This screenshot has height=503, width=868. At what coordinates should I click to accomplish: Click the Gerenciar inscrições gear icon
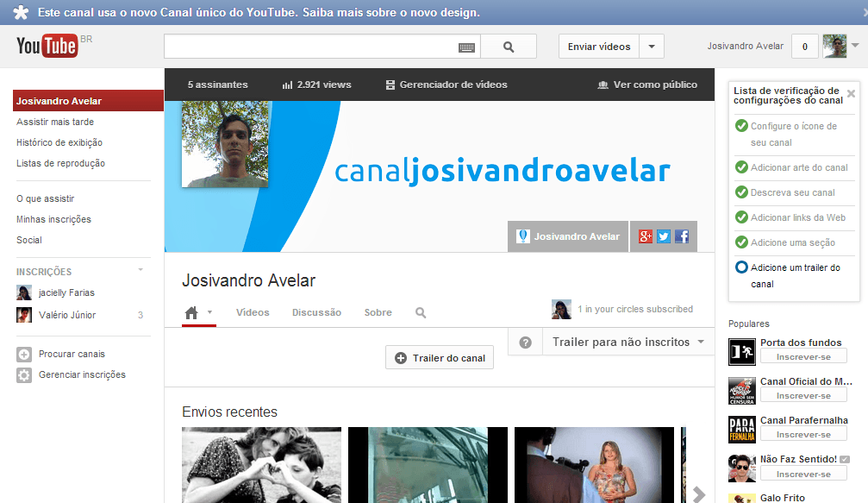[x=24, y=375]
